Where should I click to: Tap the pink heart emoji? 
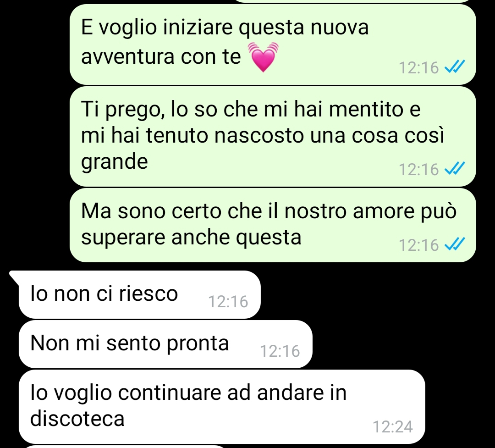263,57
